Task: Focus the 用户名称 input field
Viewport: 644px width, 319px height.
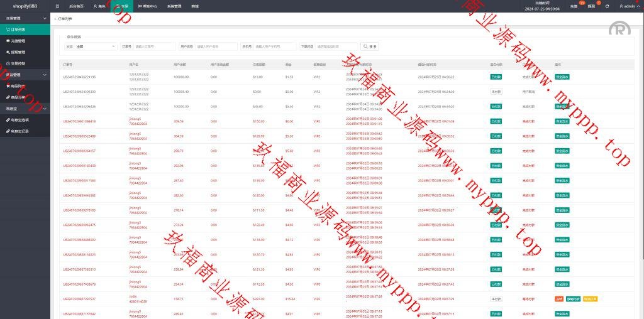Action: pos(215,46)
